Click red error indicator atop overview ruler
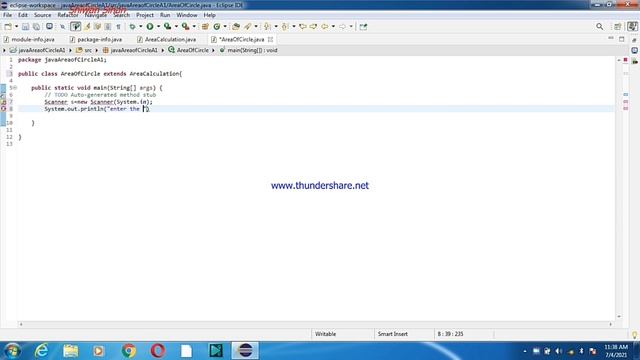 pos(625,60)
